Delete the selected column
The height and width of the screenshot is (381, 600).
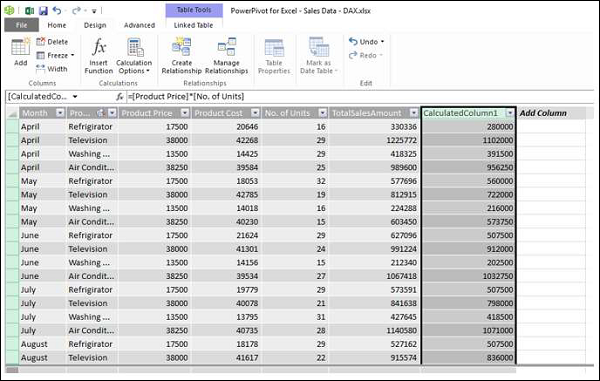[x=52, y=42]
